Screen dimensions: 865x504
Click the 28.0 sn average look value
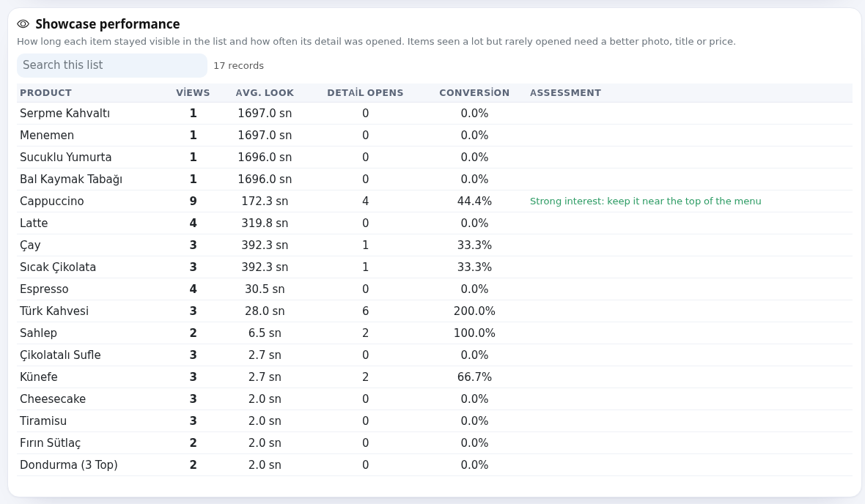point(265,311)
